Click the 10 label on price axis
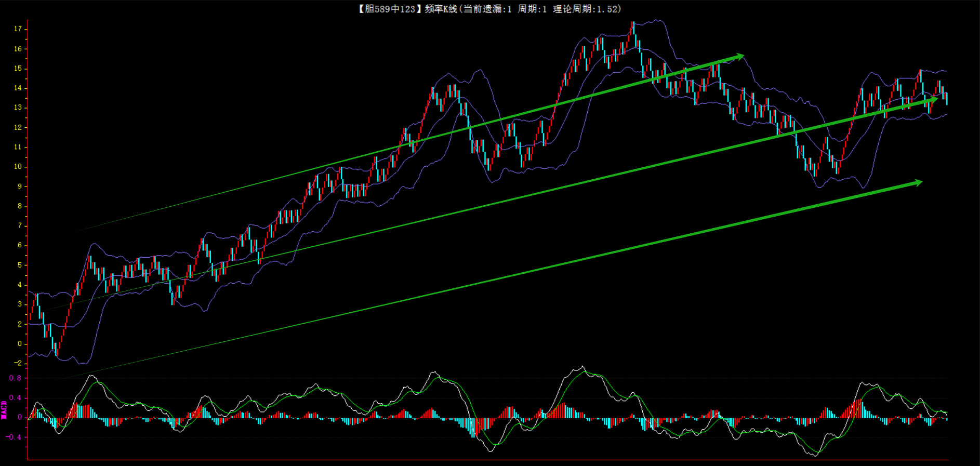 (x=18, y=167)
